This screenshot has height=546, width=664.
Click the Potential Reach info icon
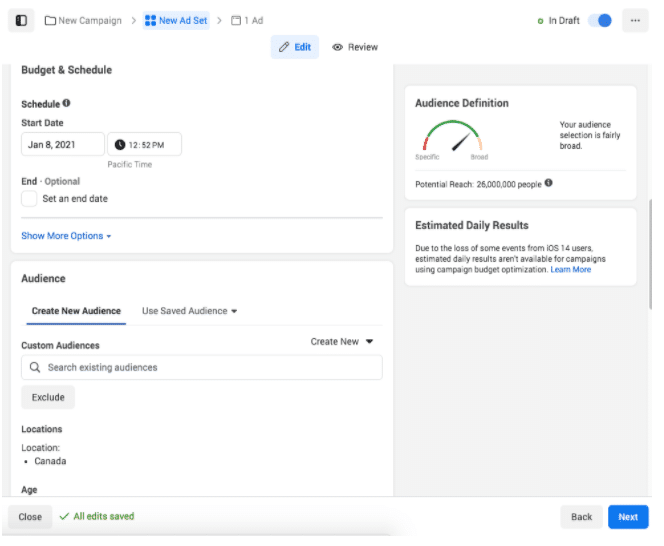pos(548,183)
